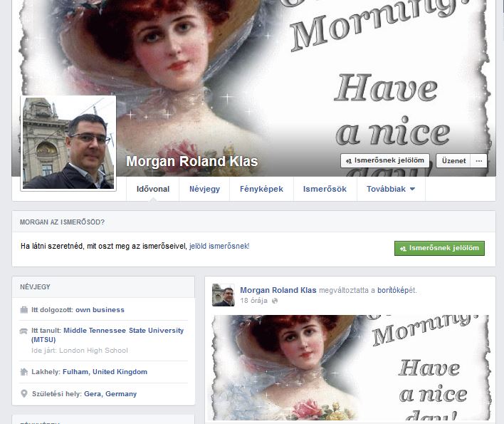Click the NÉVJEGY section header

[x=35, y=287]
